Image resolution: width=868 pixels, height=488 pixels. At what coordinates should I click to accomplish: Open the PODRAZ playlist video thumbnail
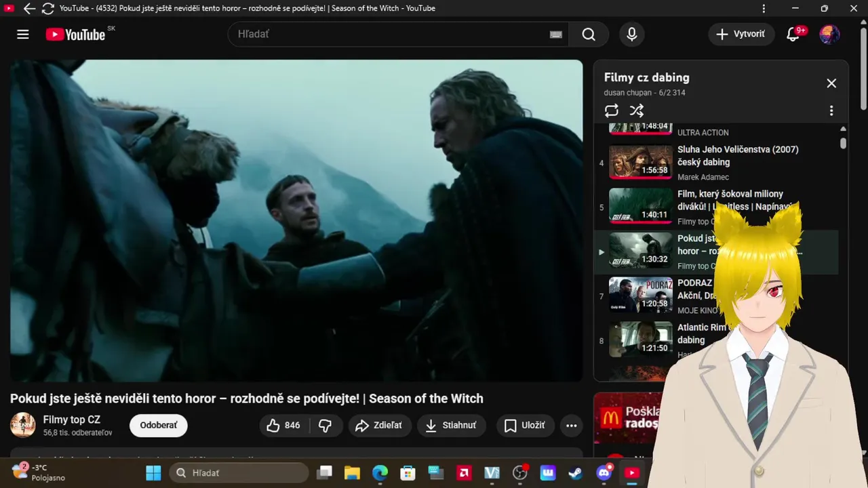[641, 296]
